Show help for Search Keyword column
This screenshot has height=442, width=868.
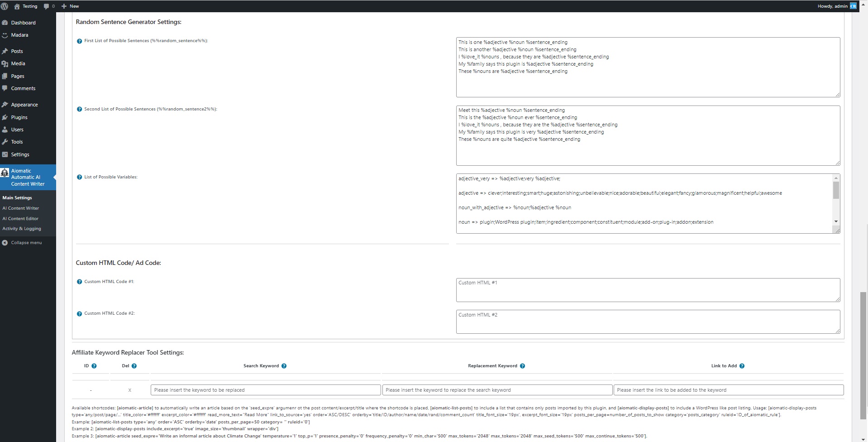tap(284, 366)
